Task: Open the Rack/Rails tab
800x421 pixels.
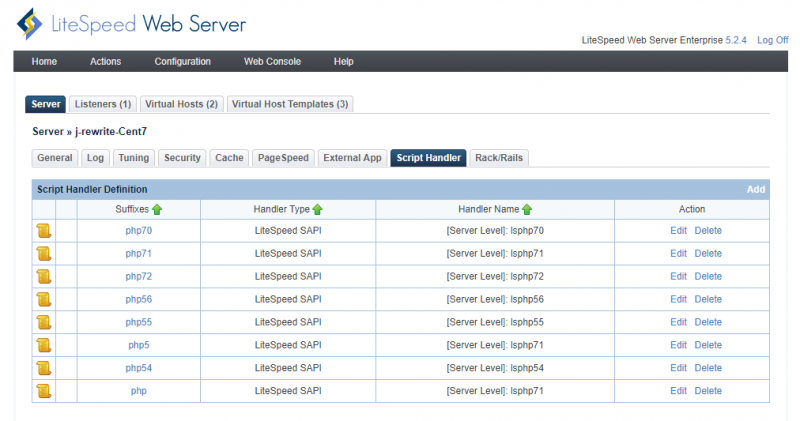Action: point(499,158)
